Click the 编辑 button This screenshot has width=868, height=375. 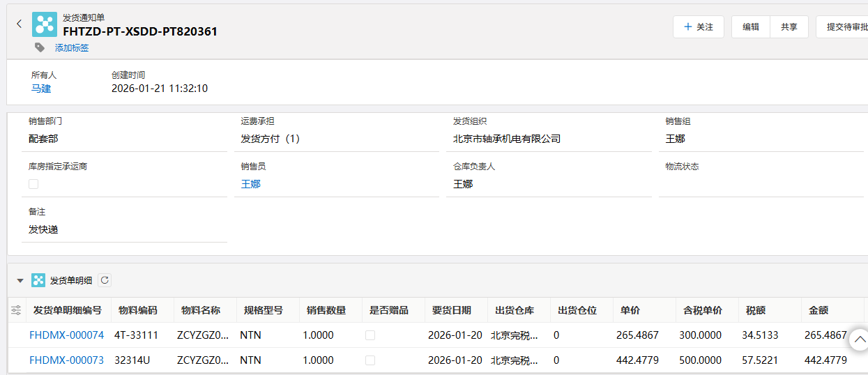point(751,26)
